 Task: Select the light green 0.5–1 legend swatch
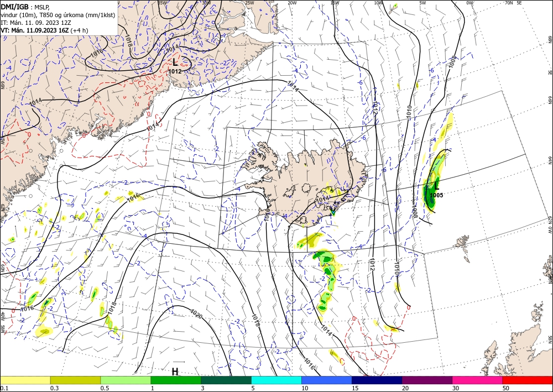coord(126,380)
